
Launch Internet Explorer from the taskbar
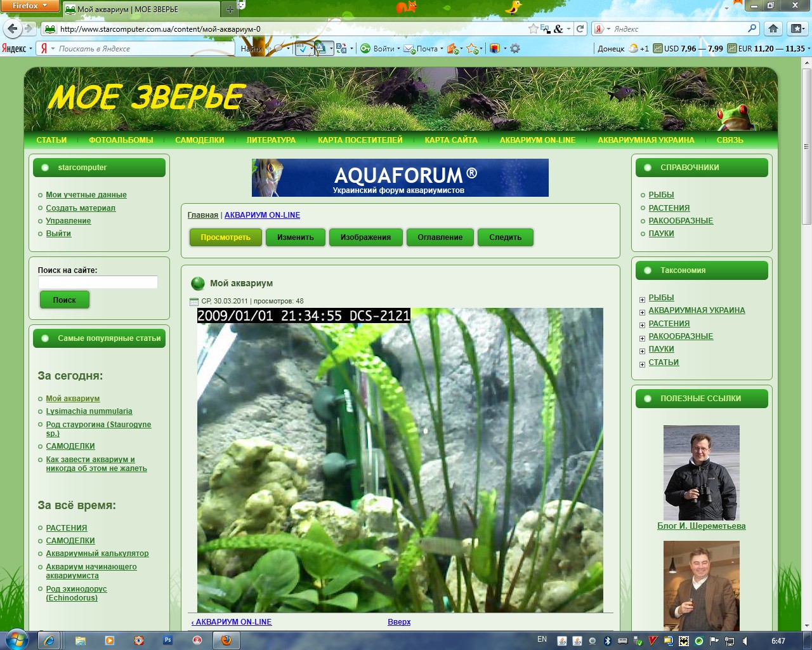pos(49,640)
